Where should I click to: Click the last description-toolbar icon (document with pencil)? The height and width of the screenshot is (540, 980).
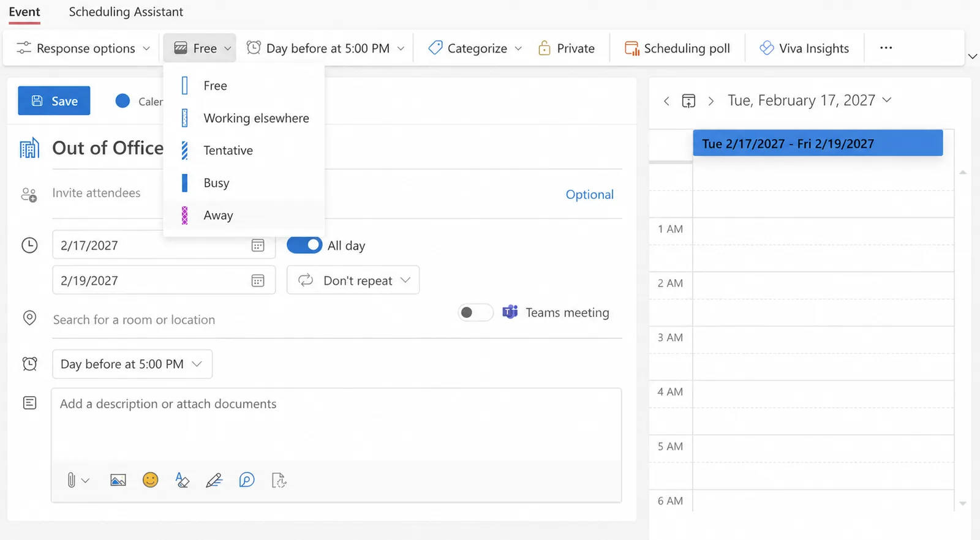279,481
